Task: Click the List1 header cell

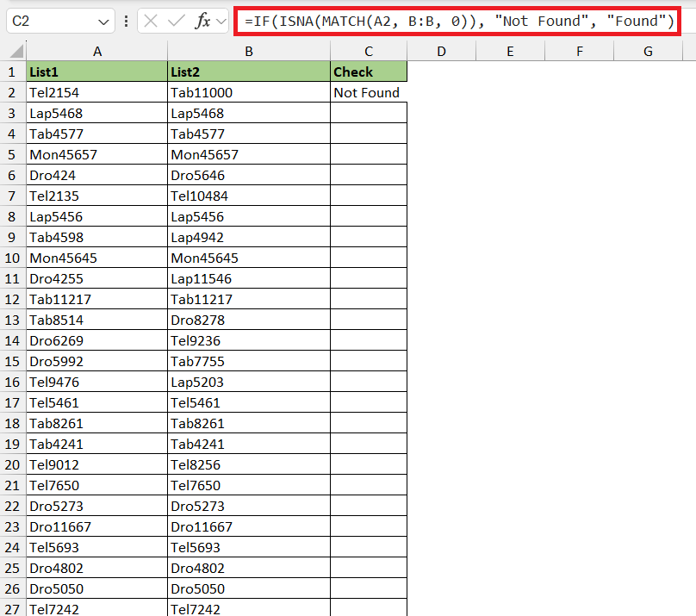Action: pyautogui.click(x=96, y=72)
